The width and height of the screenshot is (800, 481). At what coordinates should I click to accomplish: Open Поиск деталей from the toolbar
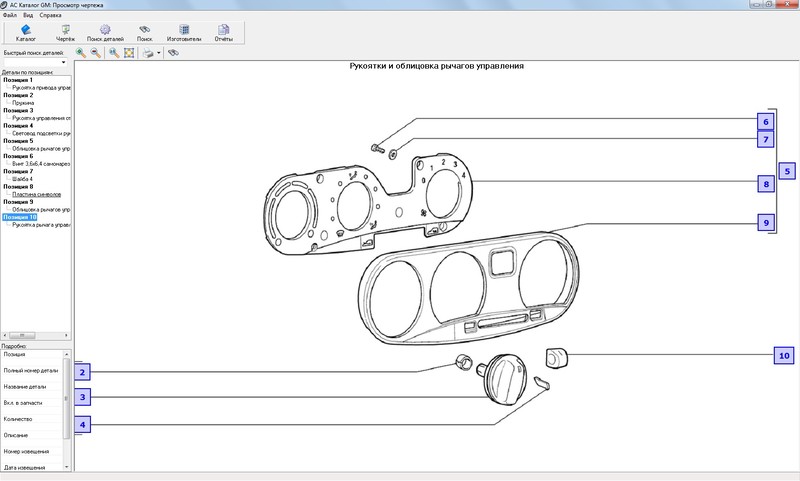click(x=105, y=33)
